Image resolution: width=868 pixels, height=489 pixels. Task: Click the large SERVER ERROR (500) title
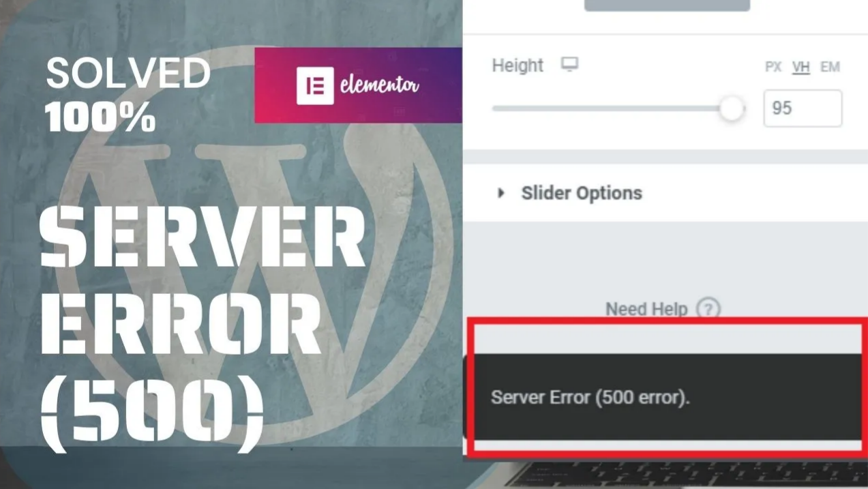click(x=203, y=329)
